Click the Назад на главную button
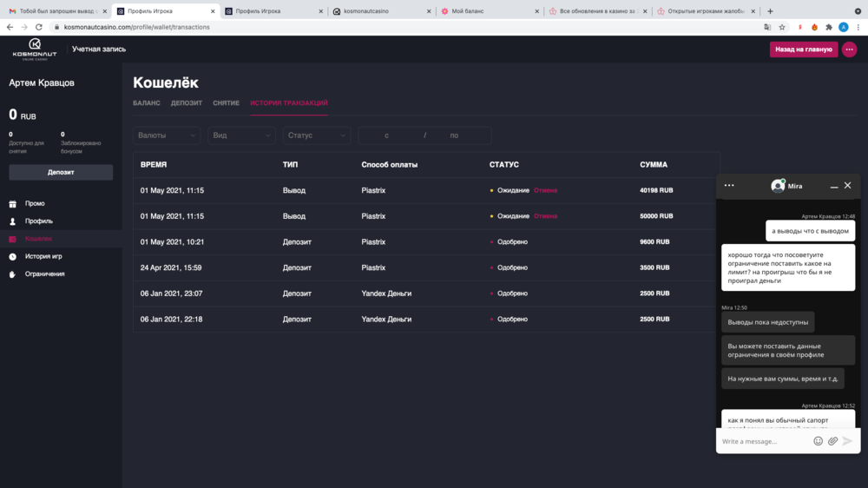868x488 pixels. pos(803,49)
